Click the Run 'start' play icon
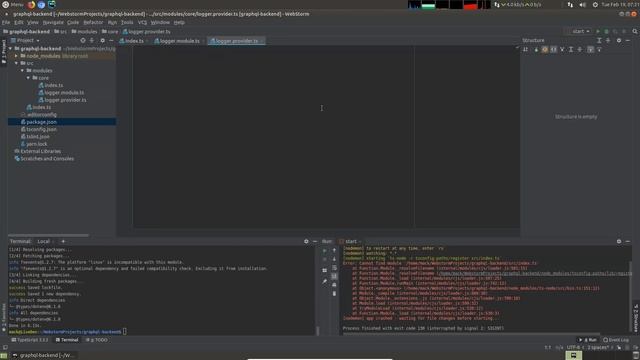 coord(598,31)
